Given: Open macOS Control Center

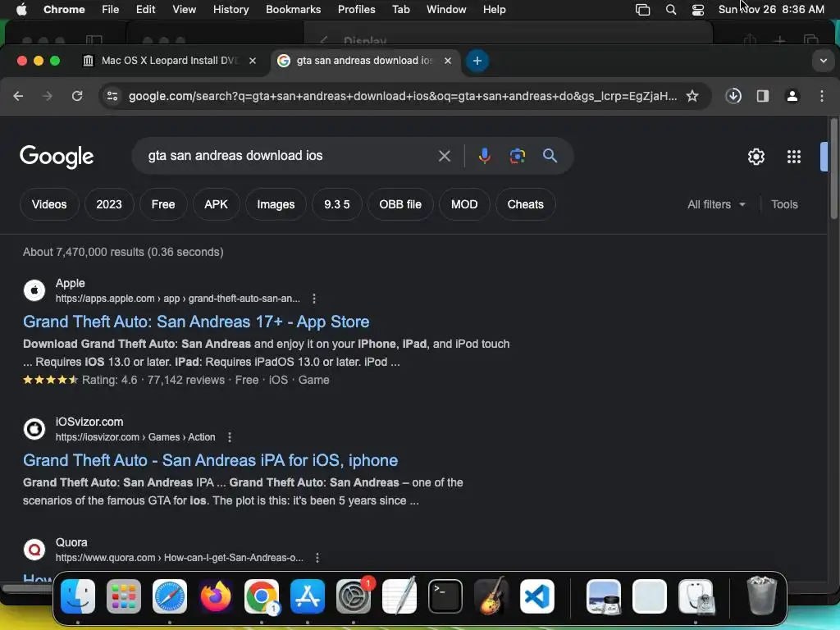Looking at the screenshot, I should 697,9.
